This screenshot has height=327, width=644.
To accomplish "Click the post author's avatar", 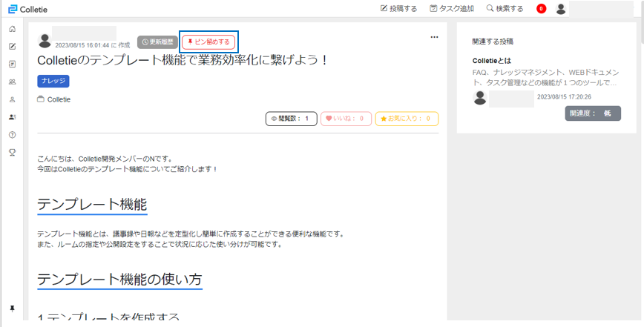I will click(45, 41).
